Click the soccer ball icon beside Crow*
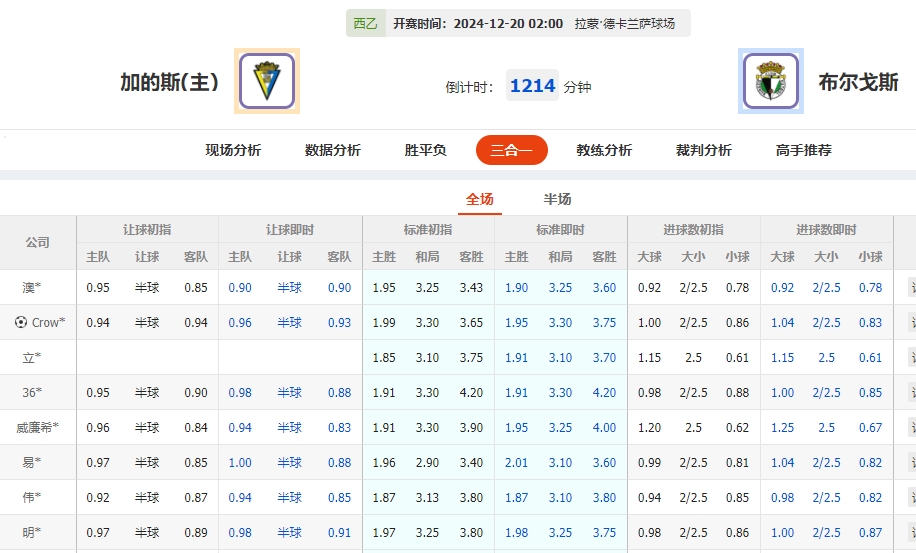916x553 pixels. (x=21, y=322)
